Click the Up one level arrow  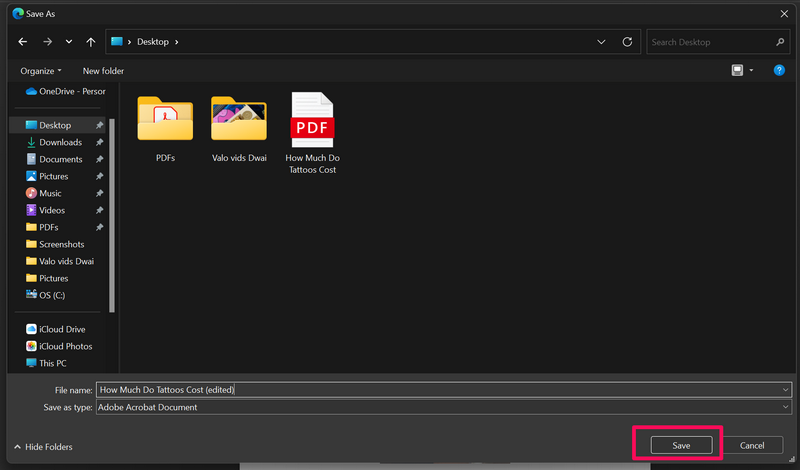tap(91, 42)
